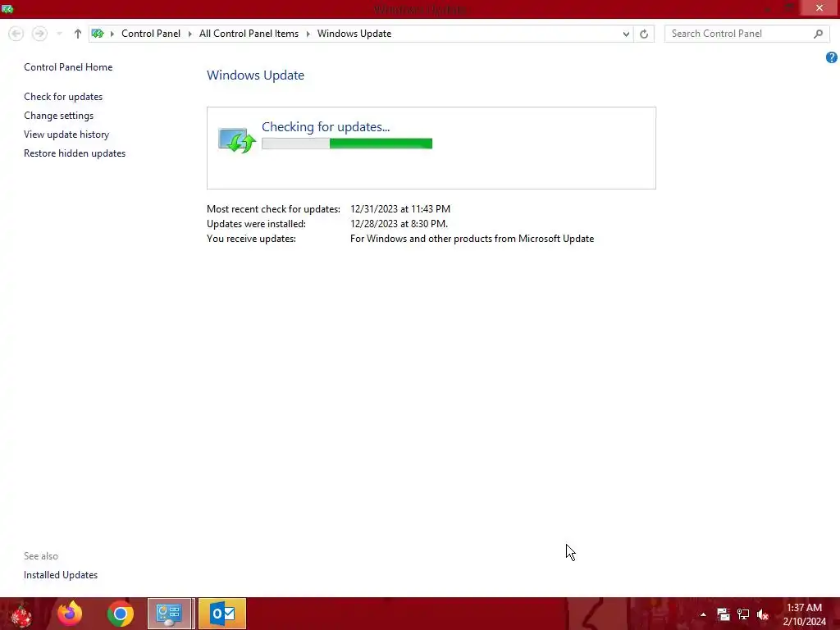Open the All Control Panel Items breadcrumb
This screenshot has height=630, width=840.
(249, 34)
